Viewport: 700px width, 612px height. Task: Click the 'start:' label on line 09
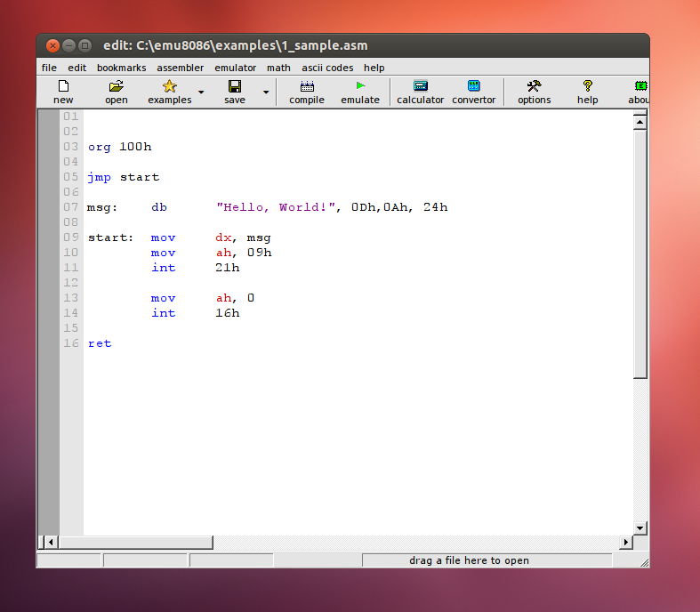tap(110, 238)
